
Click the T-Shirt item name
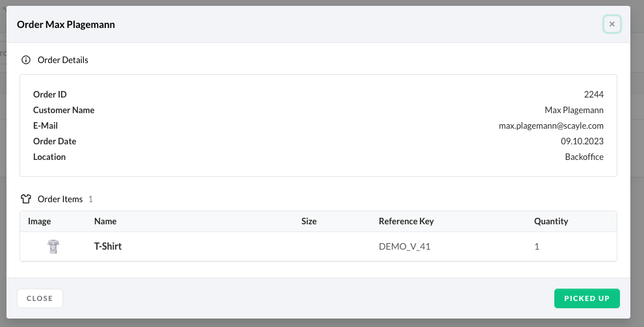108,246
